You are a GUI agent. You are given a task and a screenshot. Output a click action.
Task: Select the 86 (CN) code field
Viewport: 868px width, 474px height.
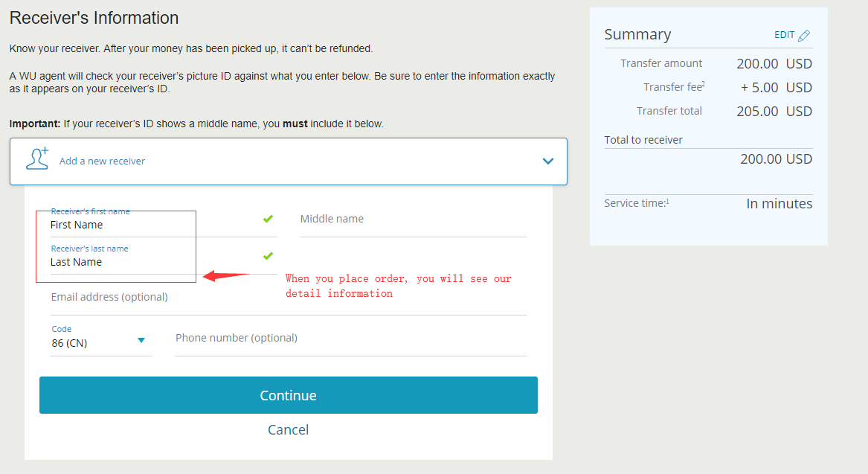click(x=101, y=339)
